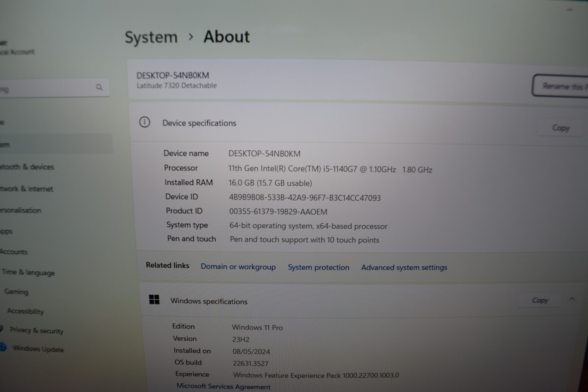Open Network & internet settings
Viewport: 588px width, 392px height.
[x=26, y=189]
